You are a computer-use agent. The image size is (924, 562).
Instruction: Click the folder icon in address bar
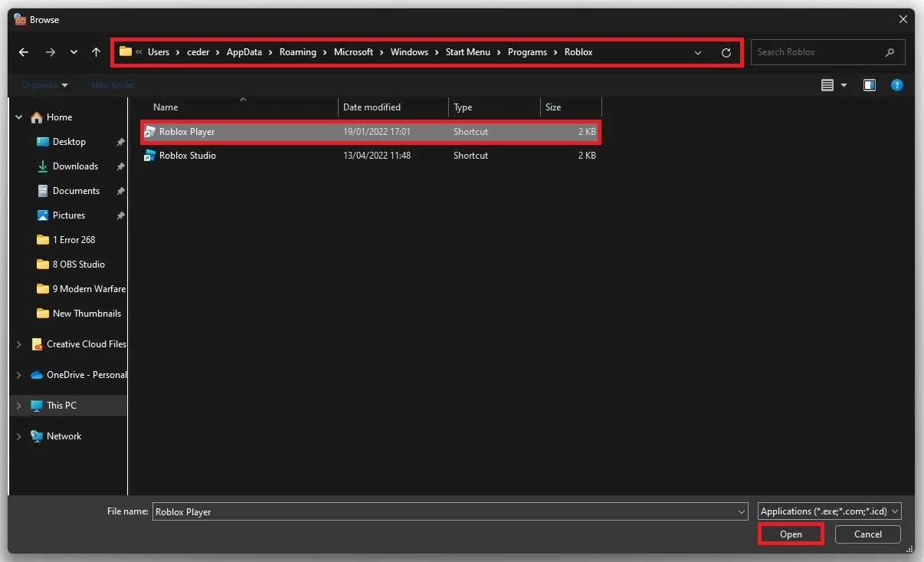(x=126, y=52)
